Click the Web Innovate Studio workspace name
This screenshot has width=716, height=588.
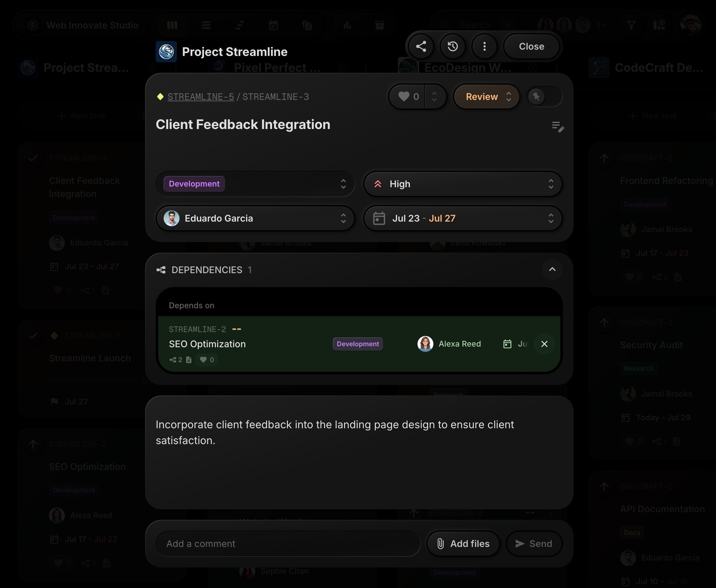[92, 25]
